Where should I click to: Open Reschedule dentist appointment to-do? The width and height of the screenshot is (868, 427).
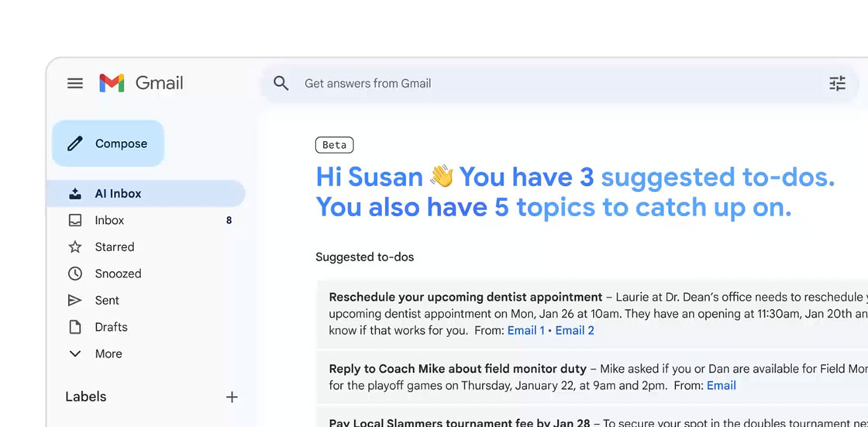pos(465,297)
